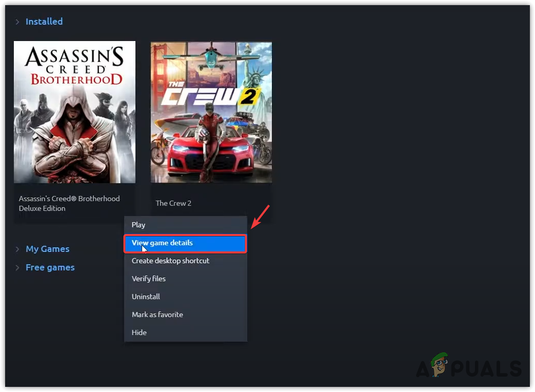Select Assassin's Creed Brotherhood cover art
This screenshot has width=535, height=392.
point(75,112)
